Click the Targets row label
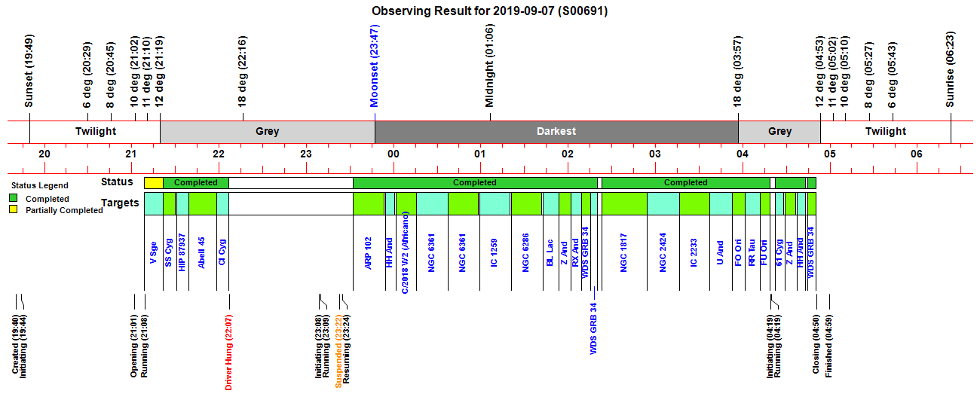The width and height of the screenshot is (980, 409). (x=121, y=203)
